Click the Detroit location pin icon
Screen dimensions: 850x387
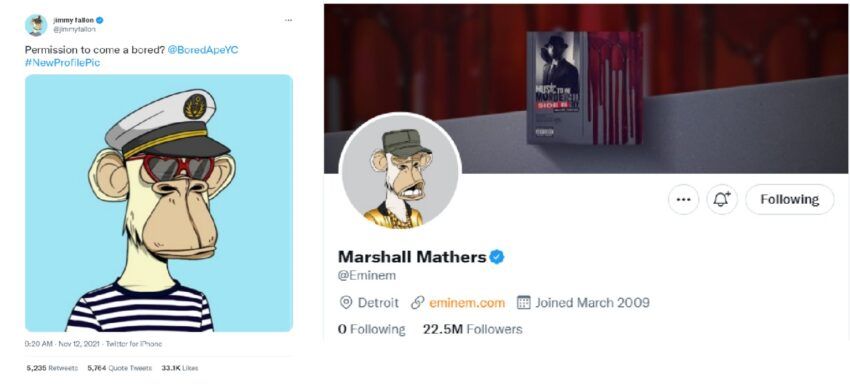[x=345, y=302]
